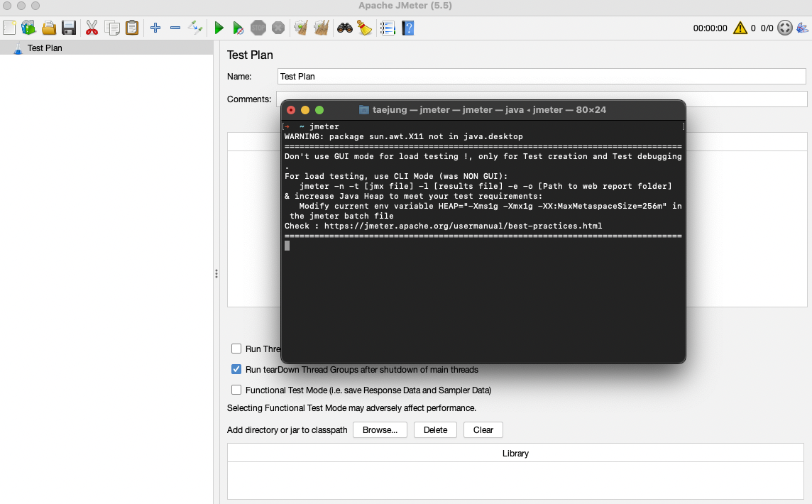Click the Reset Search icon
This screenshot has width=812, height=504.
click(x=365, y=28)
